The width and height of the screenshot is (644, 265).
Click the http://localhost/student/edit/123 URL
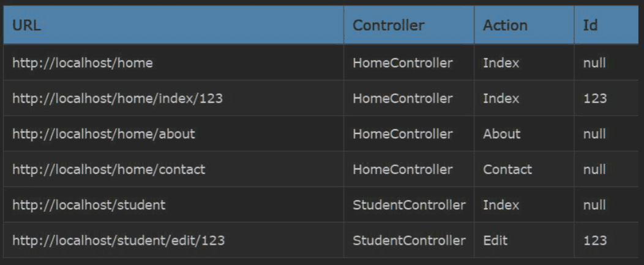118,241
